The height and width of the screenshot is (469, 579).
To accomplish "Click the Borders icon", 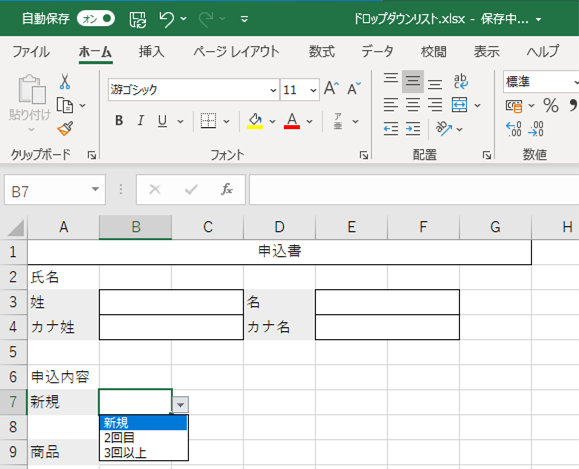I will click(x=208, y=121).
